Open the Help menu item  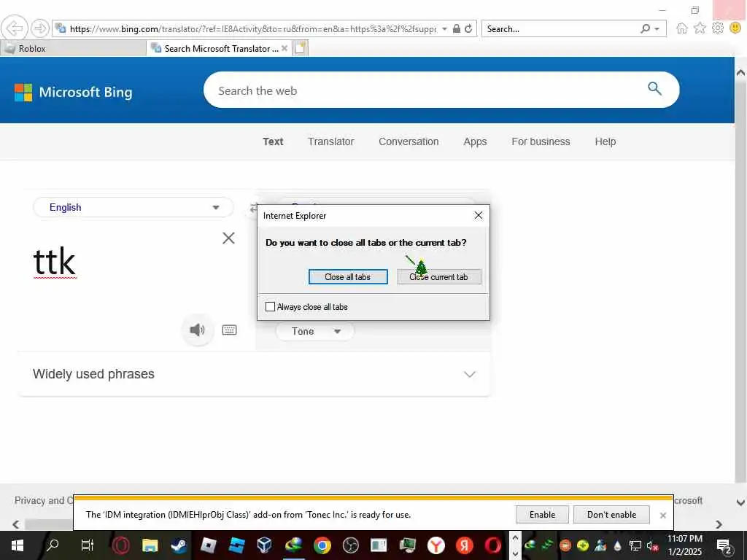pos(605,141)
